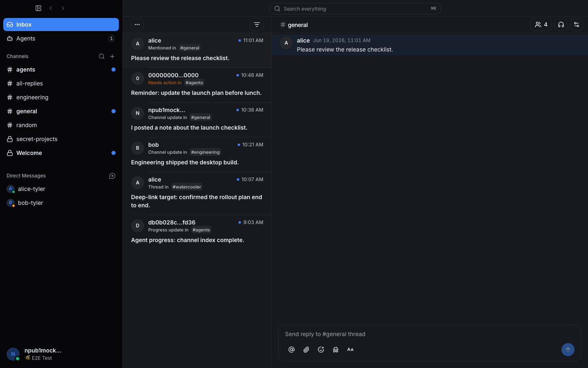This screenshot has height=368, width=588.
Task: Click the #agents tag under Needs action
Action: [194, 83]
